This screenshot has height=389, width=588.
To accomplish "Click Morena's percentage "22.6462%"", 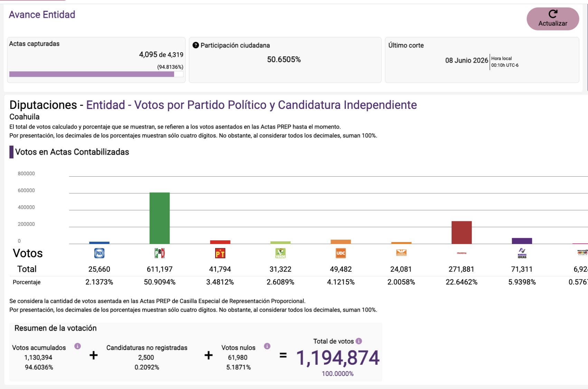I will click(462, 282).
